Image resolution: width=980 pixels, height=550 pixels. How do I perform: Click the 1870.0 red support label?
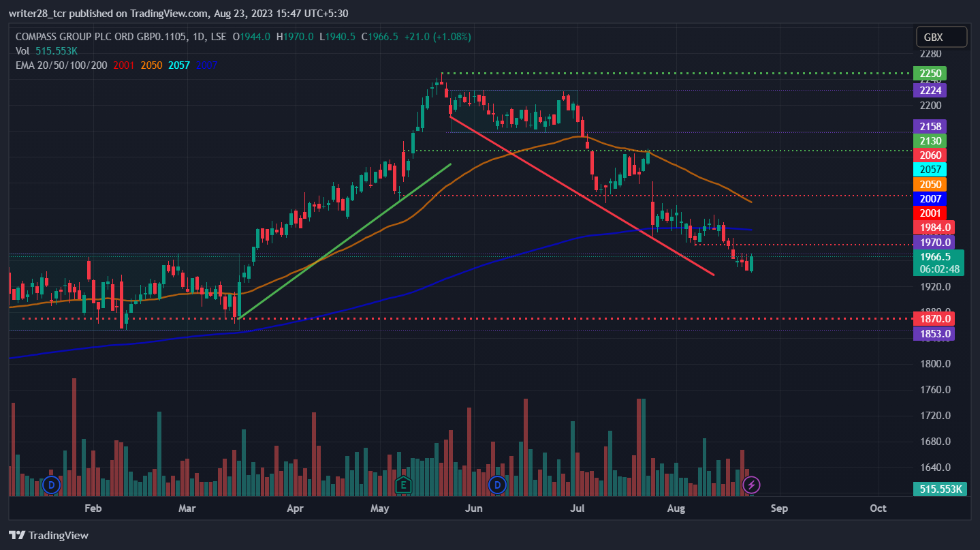pos(934,319)
